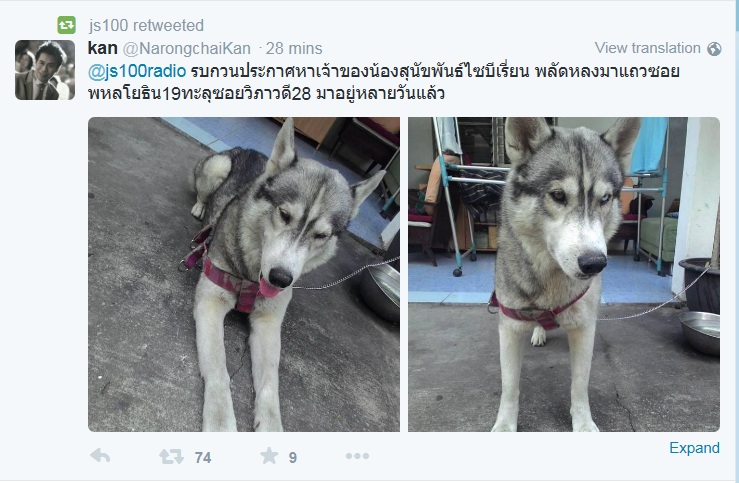Click the Thai tweet text body

[x=384, y=82]
